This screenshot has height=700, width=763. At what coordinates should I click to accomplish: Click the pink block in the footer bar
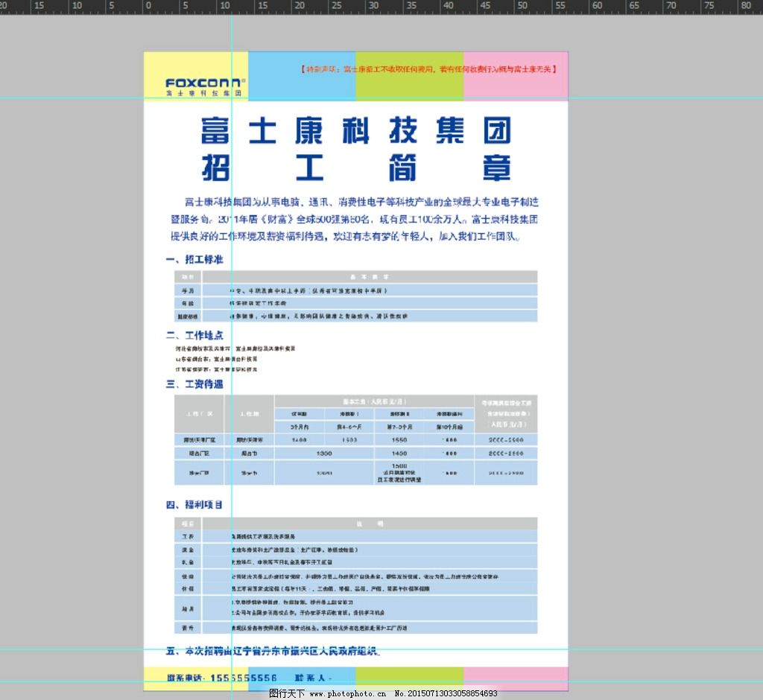(515, 677)
